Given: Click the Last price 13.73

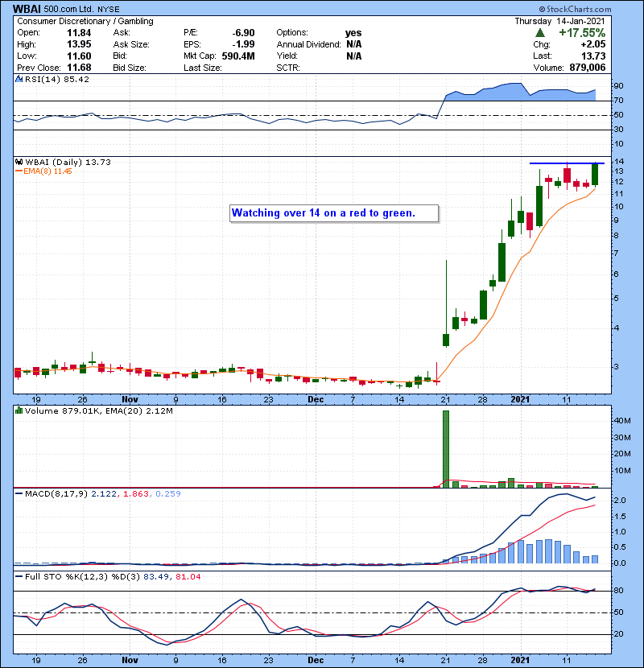Looking at the screenshot, I should 593,56.
